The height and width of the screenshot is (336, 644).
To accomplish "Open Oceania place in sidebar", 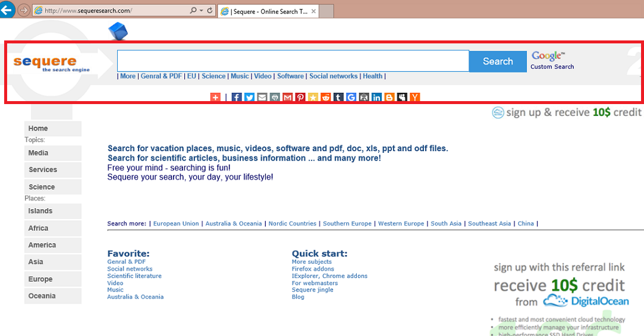I will (x=53, y=296).
